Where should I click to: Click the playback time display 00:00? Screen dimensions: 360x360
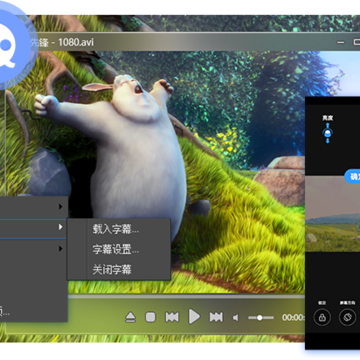(293, 318)
